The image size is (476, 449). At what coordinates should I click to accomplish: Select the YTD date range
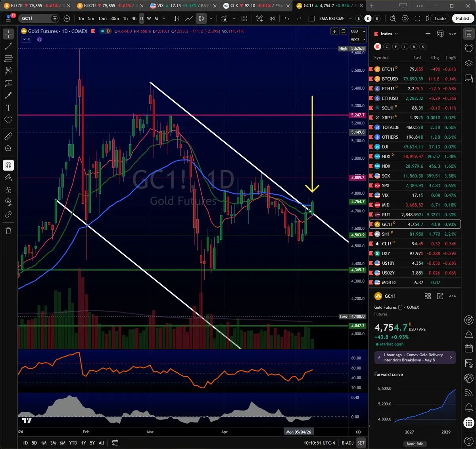point(73,443)
